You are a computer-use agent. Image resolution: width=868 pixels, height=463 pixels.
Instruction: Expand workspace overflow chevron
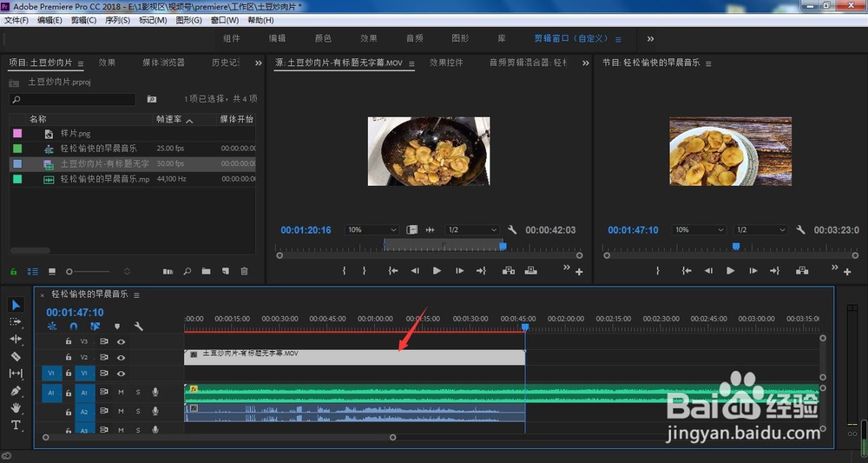click(650, 39)
